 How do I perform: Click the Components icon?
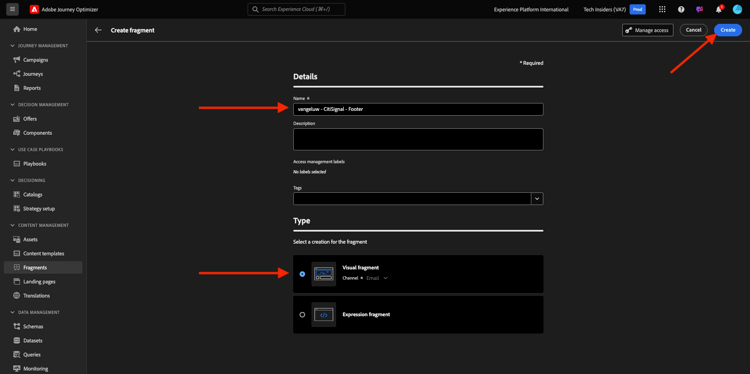click(x=17, y=133)
